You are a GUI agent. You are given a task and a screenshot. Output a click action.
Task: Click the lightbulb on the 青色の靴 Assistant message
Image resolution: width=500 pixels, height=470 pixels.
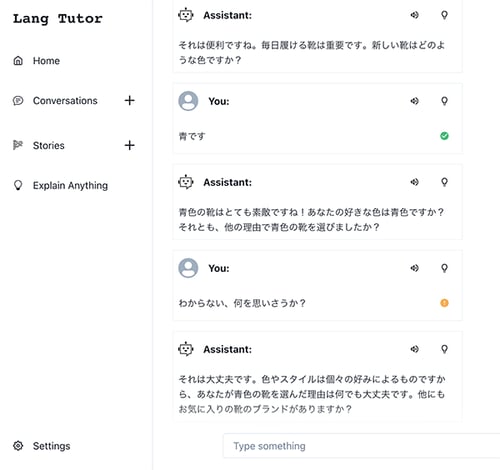tap(444, 182)
